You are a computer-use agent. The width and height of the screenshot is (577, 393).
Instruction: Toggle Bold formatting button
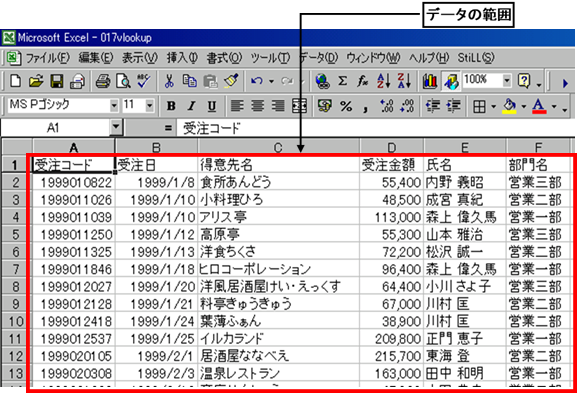(x=171, y=106)
